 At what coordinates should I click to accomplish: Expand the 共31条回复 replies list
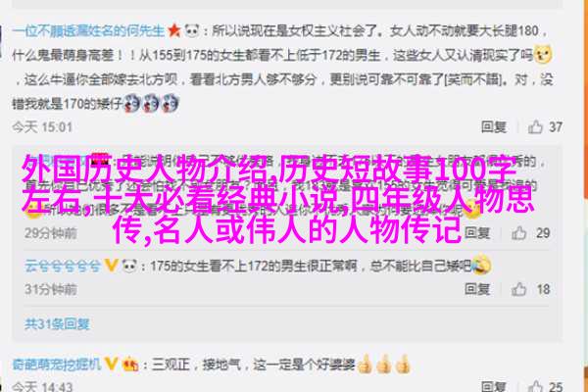point(57,323)
